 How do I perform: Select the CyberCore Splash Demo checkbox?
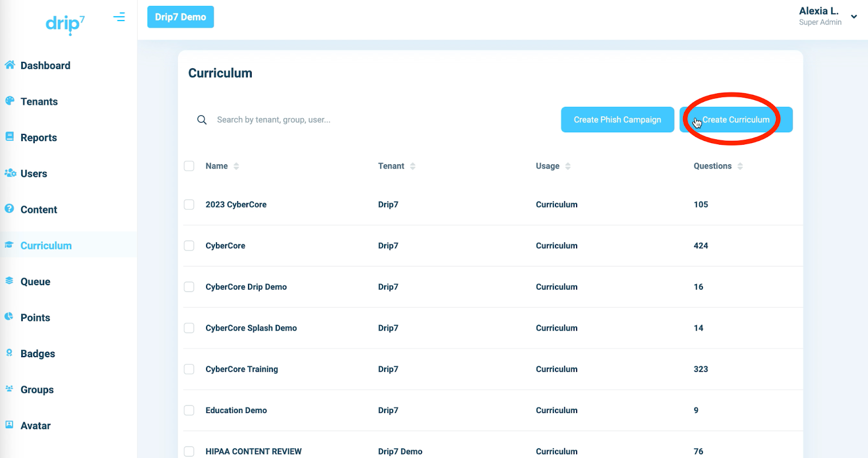(x=189, y=328)
